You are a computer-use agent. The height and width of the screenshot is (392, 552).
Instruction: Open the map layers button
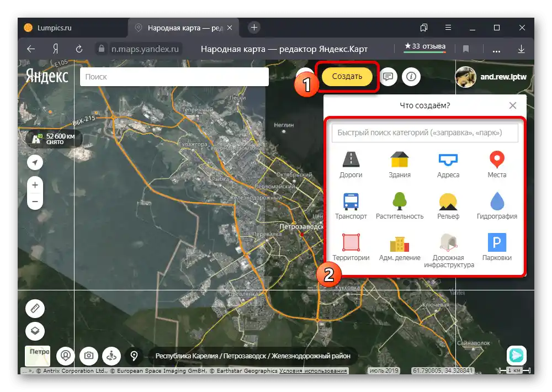pos(35,331)
